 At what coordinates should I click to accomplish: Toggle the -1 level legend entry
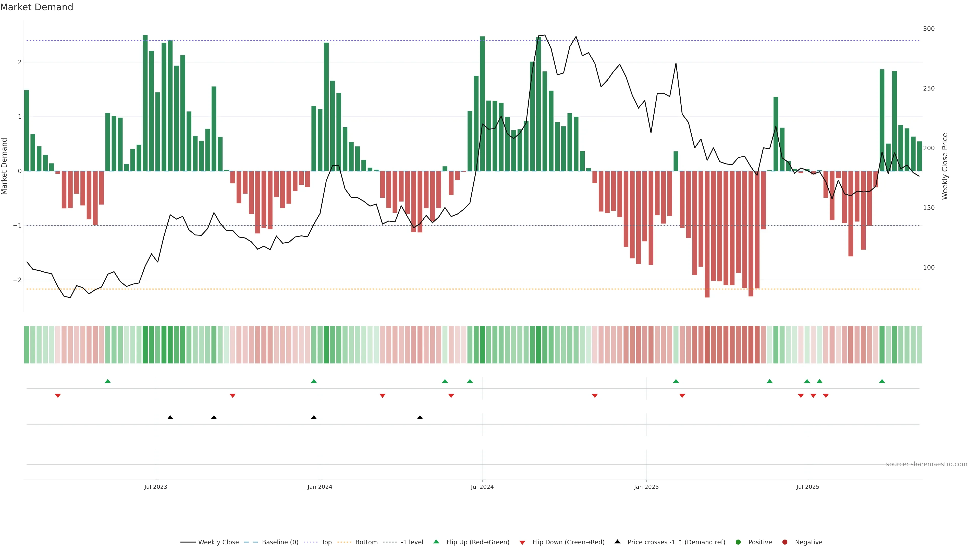coord(412,542)
